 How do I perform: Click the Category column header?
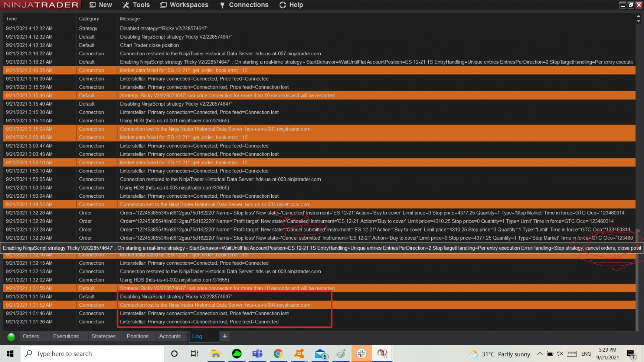(97, 19)
